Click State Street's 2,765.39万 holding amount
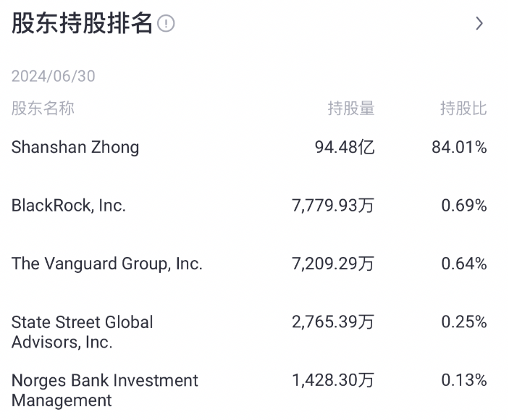Screen dimensions: 517x420 tap(333, 322)
